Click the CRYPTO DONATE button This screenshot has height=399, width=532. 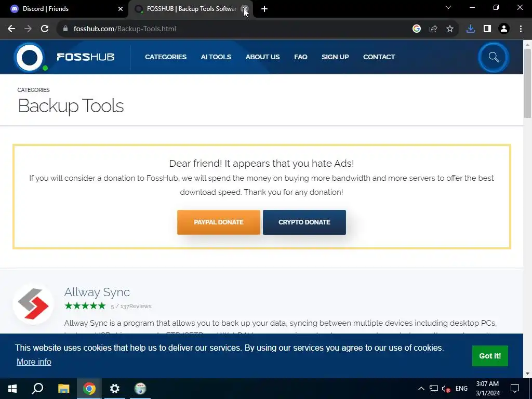[304, 222]
